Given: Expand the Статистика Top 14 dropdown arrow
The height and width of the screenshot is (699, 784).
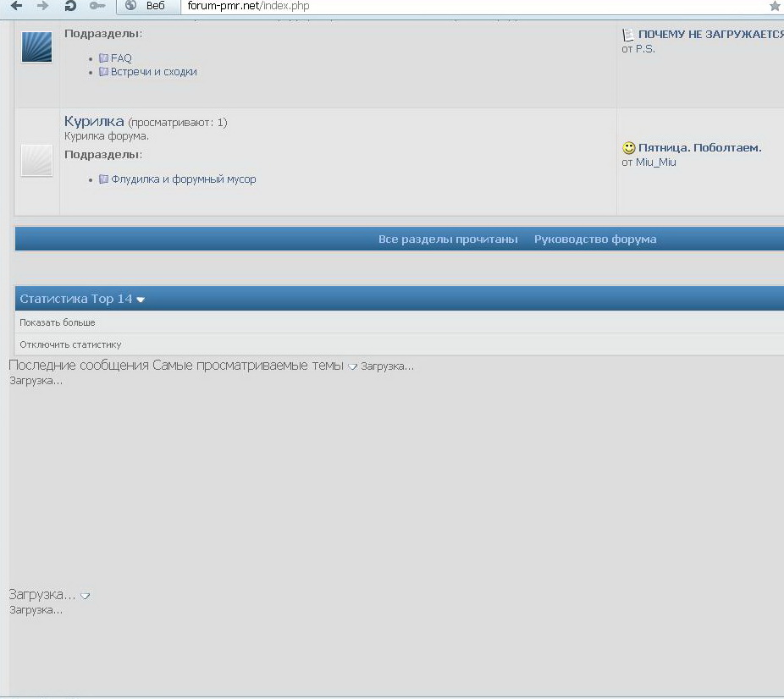Looking at the screenshot, I should (141, 300).
